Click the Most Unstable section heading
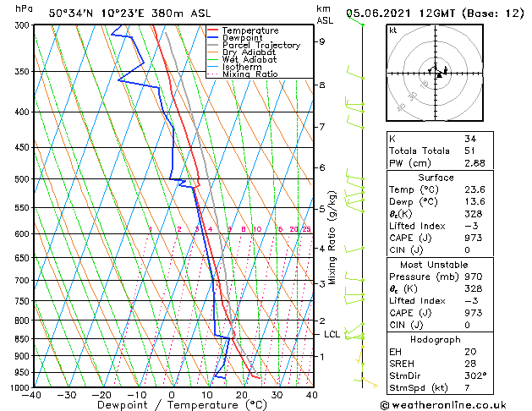532x411 pixels. click(434, 265)
